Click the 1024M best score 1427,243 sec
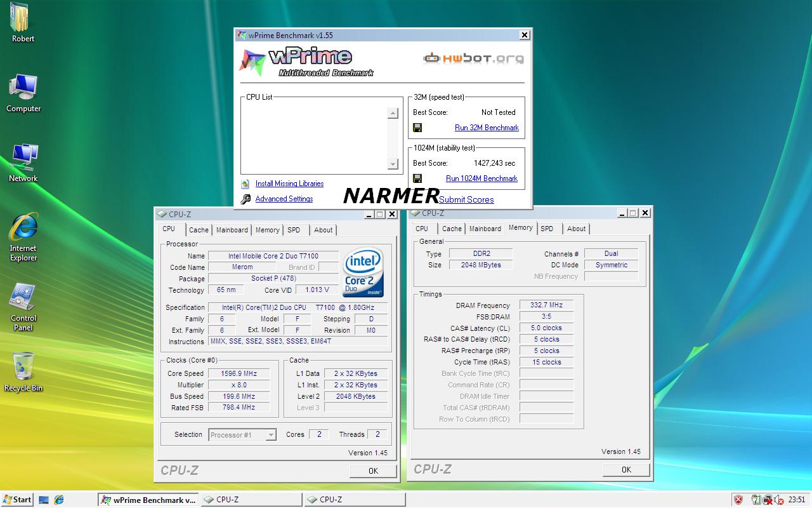The width and height of the screenshot is (812, 508). [494, 163]
